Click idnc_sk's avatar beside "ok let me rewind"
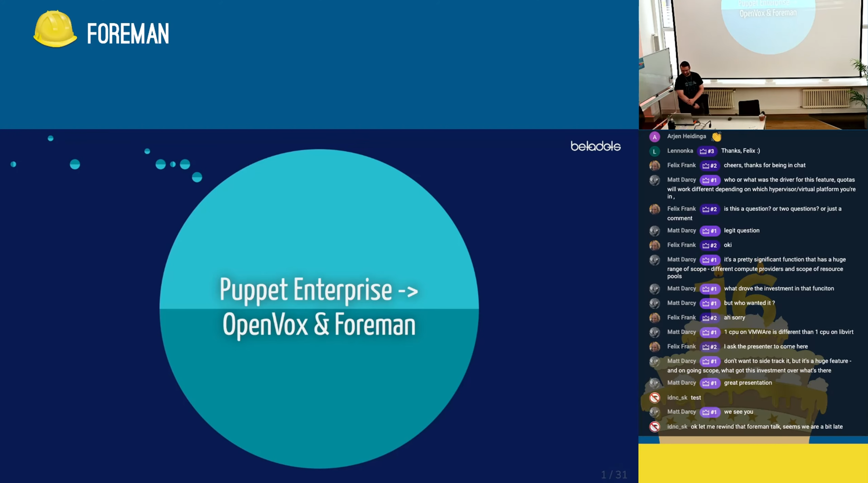Image resolution: width=868 pixels, height=483 pixels. tap(654, 427)
